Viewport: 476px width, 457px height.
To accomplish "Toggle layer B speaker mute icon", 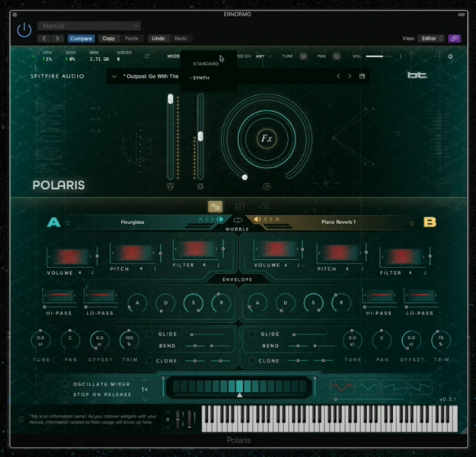I will [257, 219].
